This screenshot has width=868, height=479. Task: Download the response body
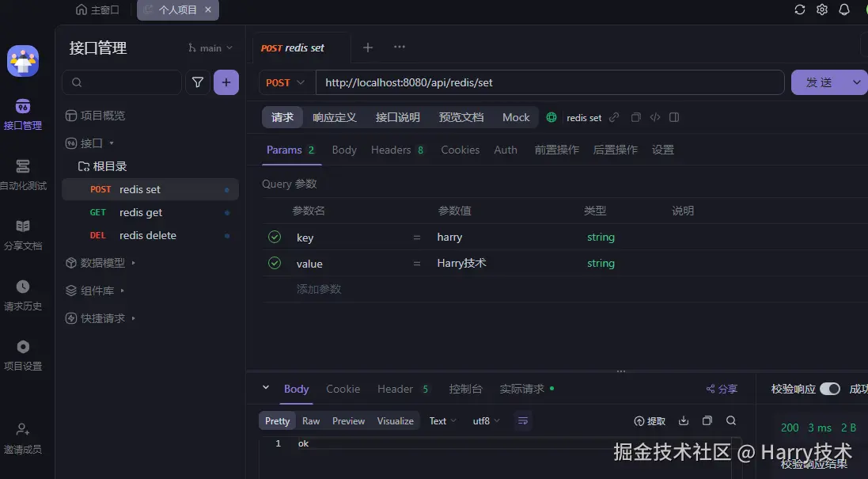coord(684,421)
